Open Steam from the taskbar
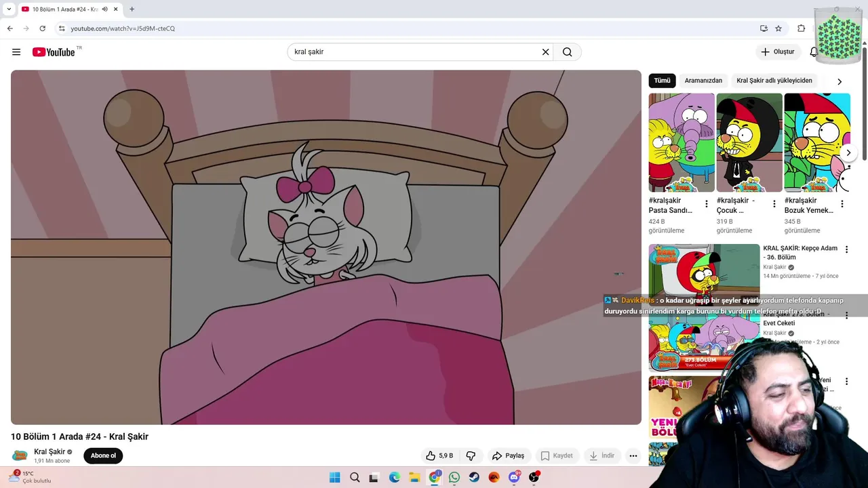The width and height of the screenshot is (868, 488). (x=474, y=477)
